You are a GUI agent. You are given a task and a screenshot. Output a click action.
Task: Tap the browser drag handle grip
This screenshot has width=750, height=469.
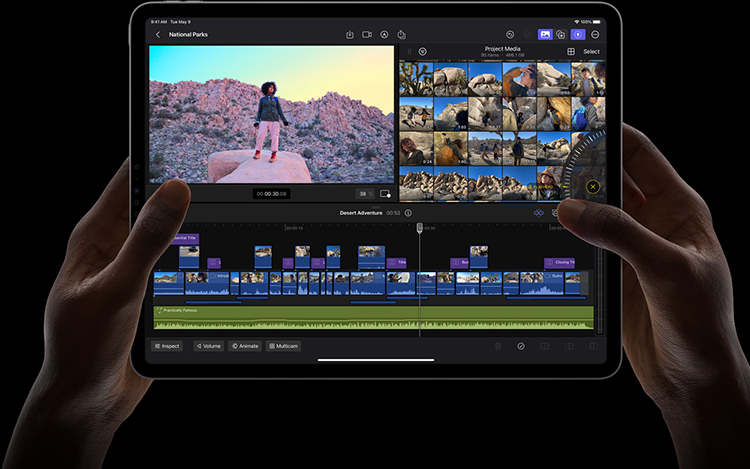click(409, 51)
